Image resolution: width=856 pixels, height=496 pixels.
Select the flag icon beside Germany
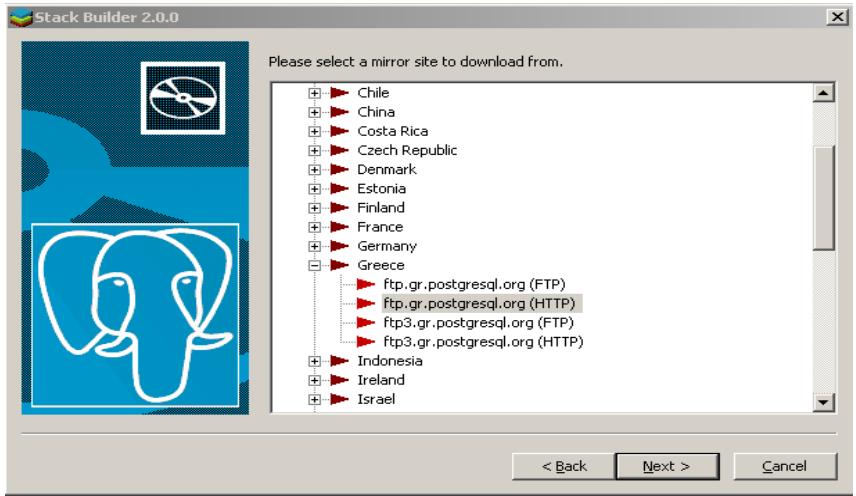(x=340, y=246)
